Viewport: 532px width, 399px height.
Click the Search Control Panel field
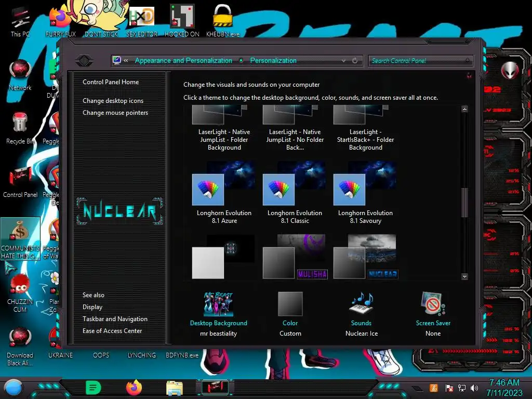(420, 61)
